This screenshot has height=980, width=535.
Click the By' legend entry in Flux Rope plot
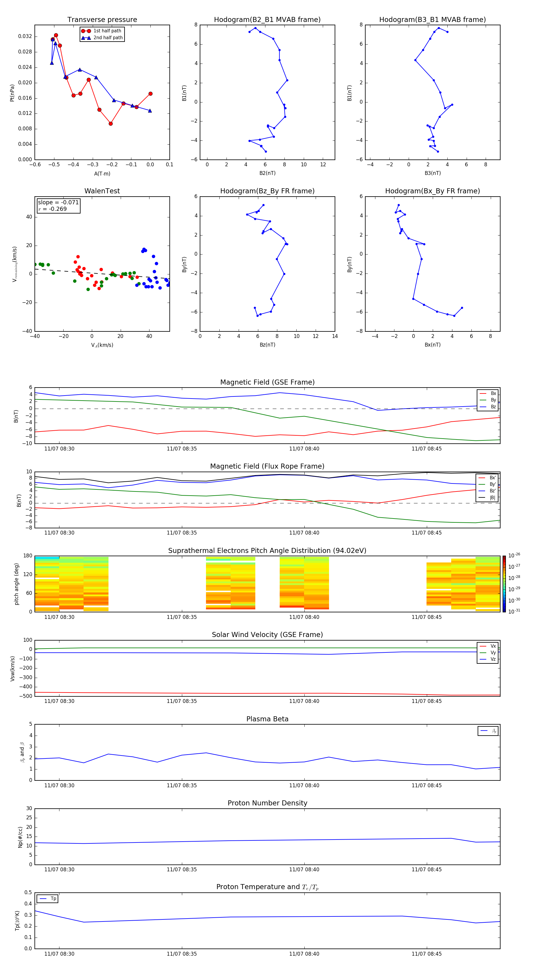coord(487,484)
